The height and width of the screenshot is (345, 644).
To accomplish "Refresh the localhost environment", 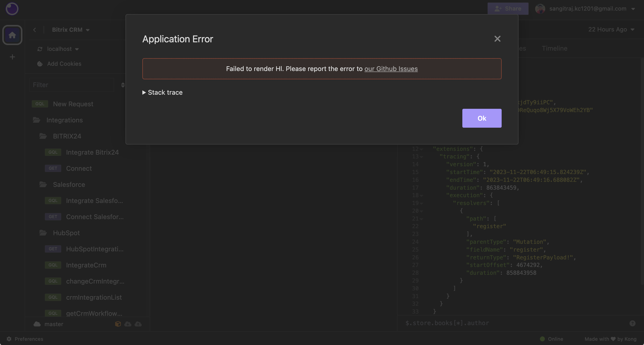I will pyautogui.click(x=40, y=49).
